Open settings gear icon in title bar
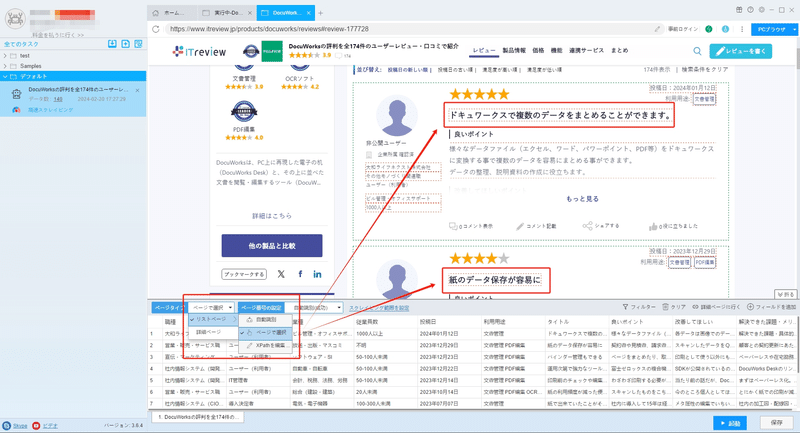This screenshot has height=433, width=800. point(762,10)
